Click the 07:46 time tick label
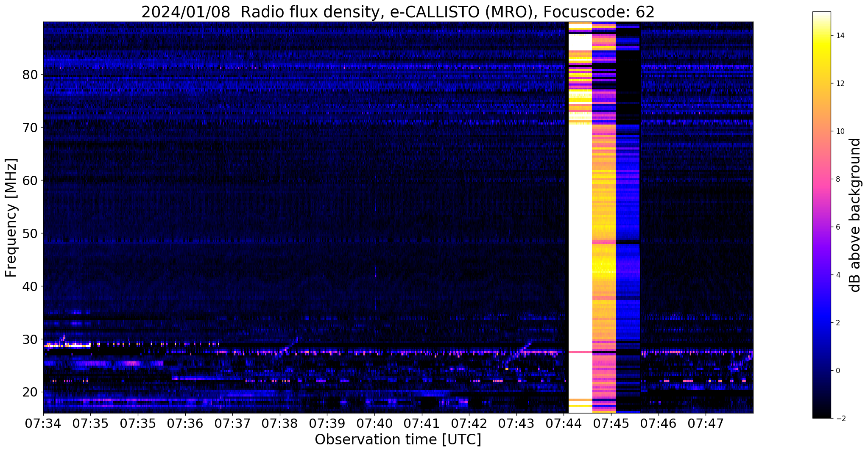 pos(658,423)
